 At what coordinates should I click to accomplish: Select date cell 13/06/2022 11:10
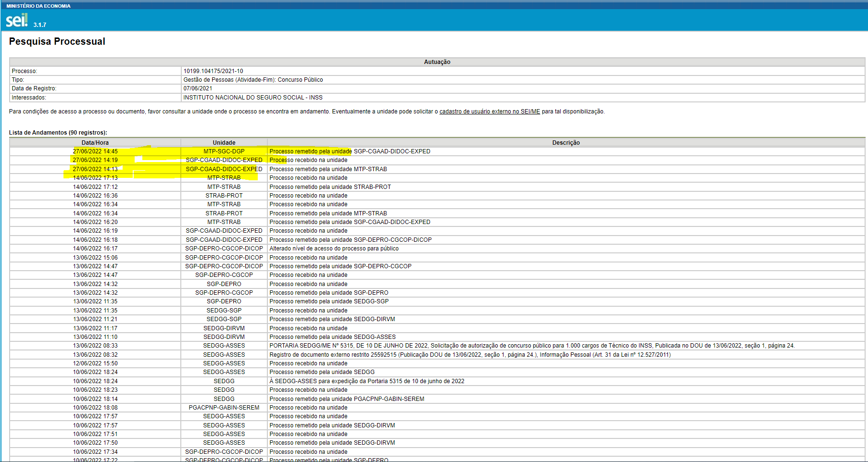[x=95, y=337]
